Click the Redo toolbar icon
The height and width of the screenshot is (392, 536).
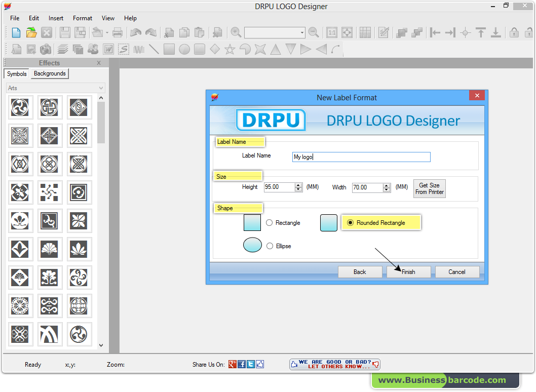click(x=151, y=33)
